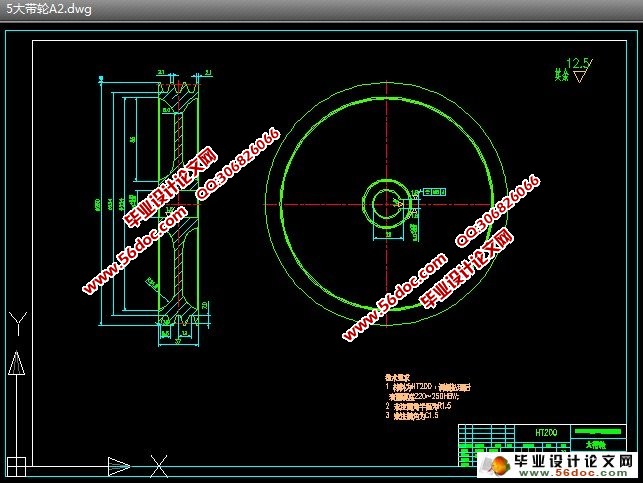
Task: Click the geometric tolerance frame beside the hub
Action: tap(433, 190)
